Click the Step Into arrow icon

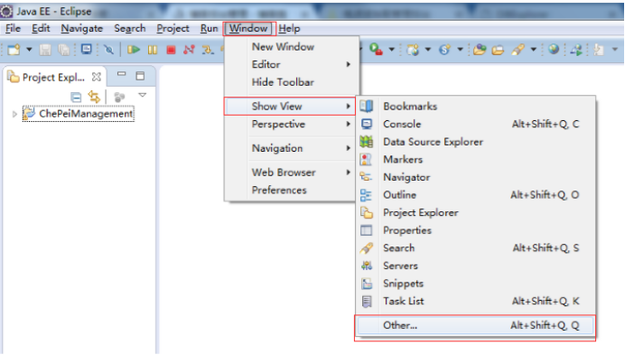point(207,50)
